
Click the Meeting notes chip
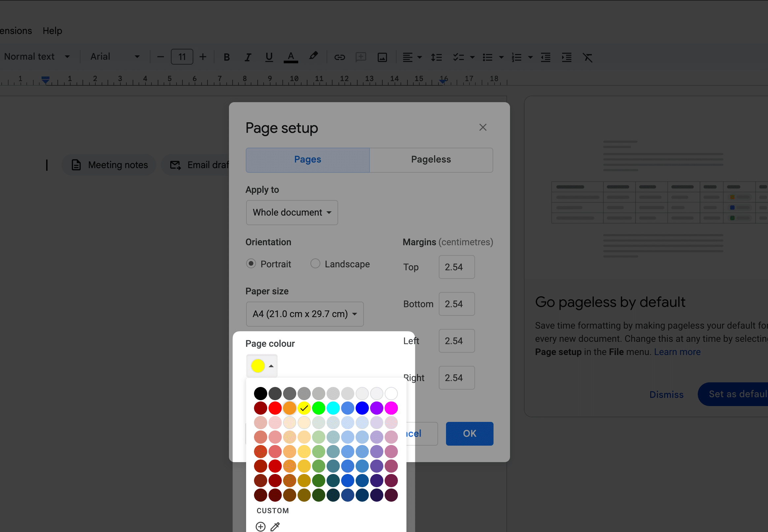click(x=109, y=165)
